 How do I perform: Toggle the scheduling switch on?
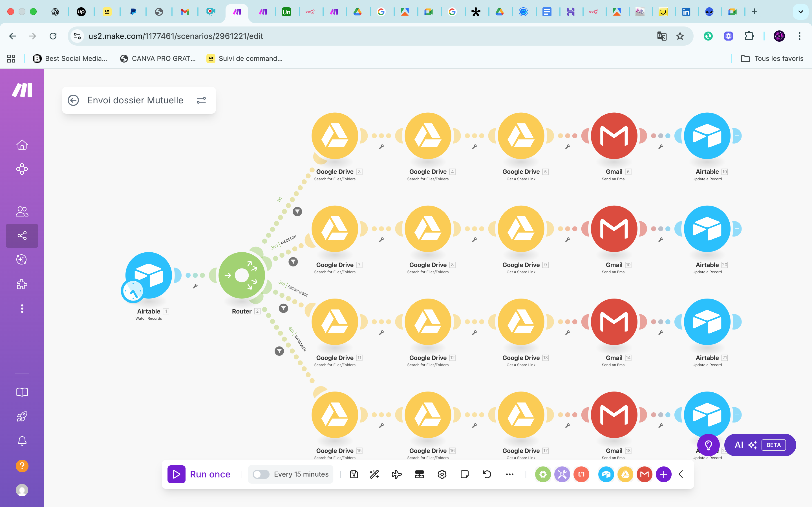point(261,474)
